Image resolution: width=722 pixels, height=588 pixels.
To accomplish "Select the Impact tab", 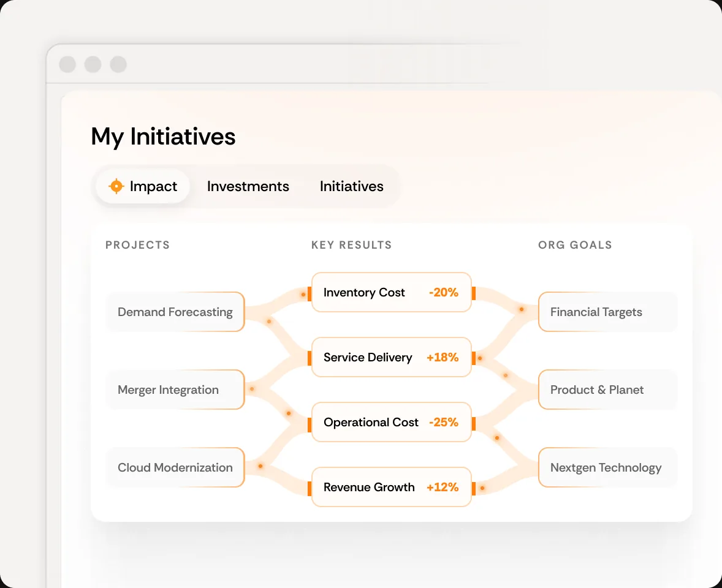I will [143, 186].
